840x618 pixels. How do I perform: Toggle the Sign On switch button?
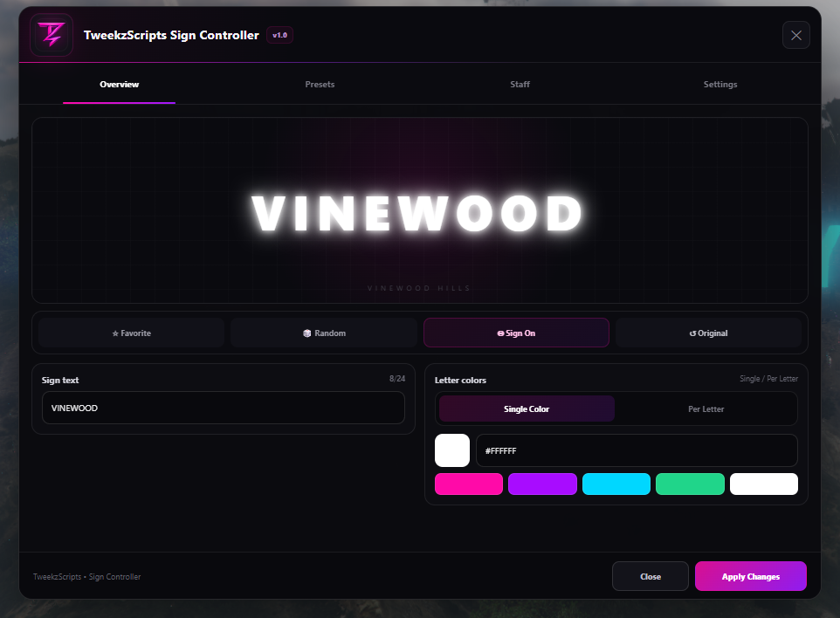[x=516, y=333]
